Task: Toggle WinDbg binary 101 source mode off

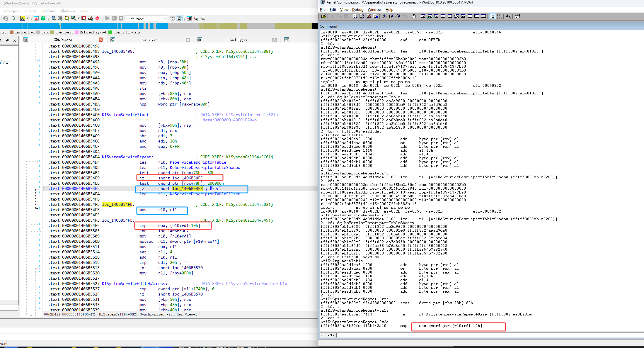Action: click(499, 16)
